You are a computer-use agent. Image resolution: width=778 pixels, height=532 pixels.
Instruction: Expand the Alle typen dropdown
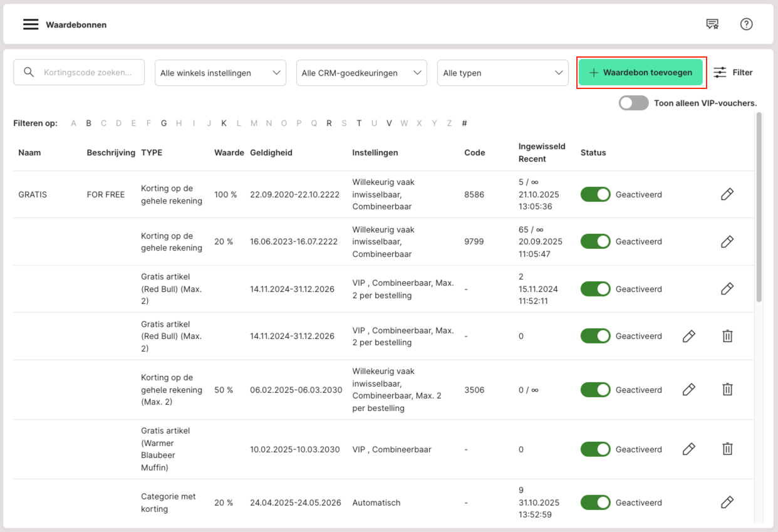502,73
